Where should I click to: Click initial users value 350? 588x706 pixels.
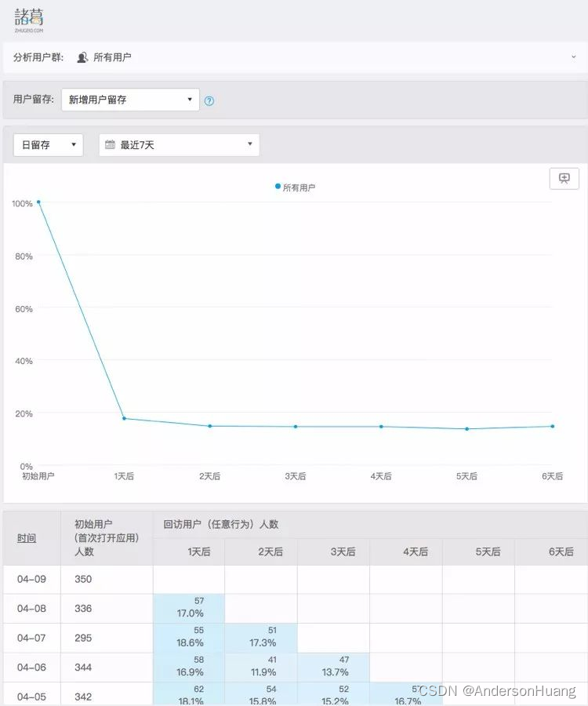(83, 579)
